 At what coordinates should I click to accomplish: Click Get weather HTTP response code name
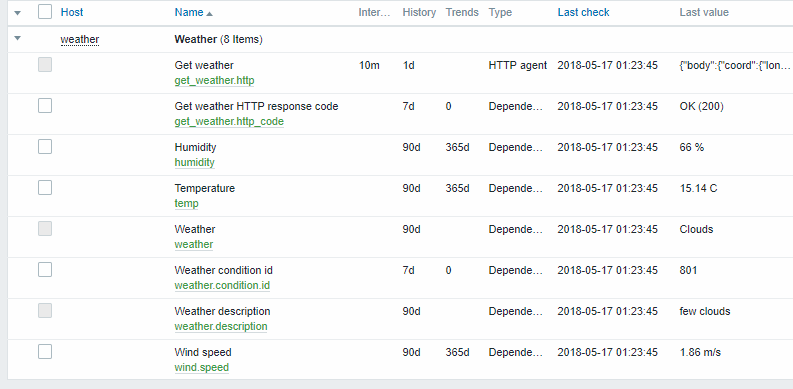click(x=256, y=106)
